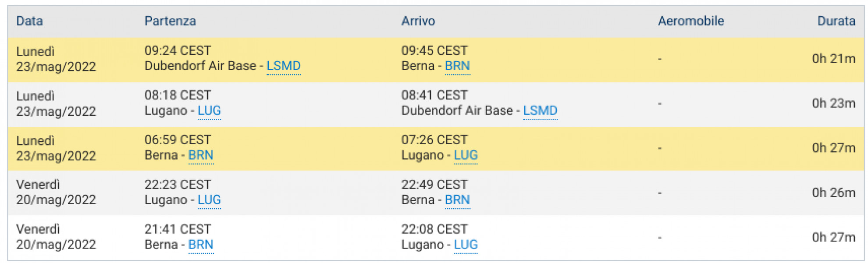This screenshot has height=263, width=868.
Task: Select the 0h 23m duration cell
Action: pos(833,103)
